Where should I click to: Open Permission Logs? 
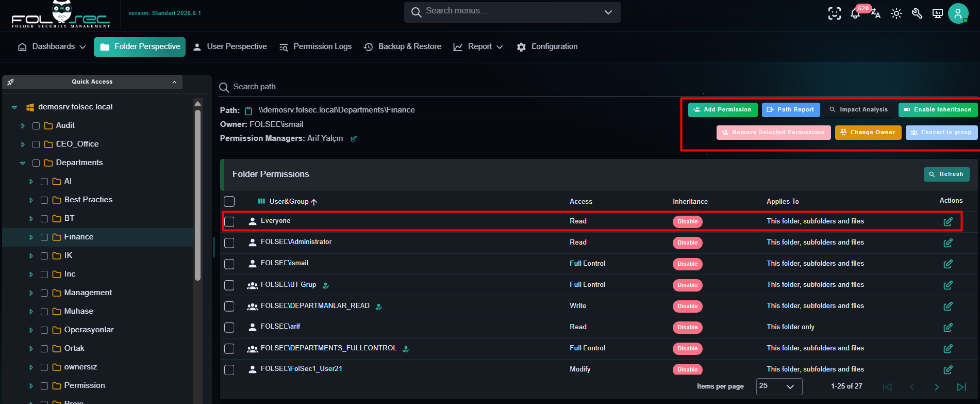point(315,46)
